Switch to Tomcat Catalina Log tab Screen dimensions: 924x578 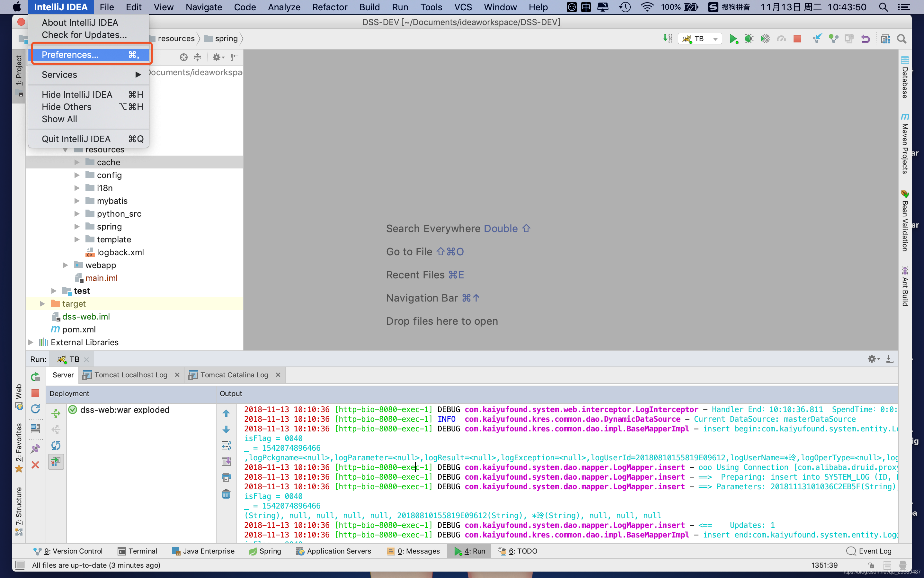234,375
